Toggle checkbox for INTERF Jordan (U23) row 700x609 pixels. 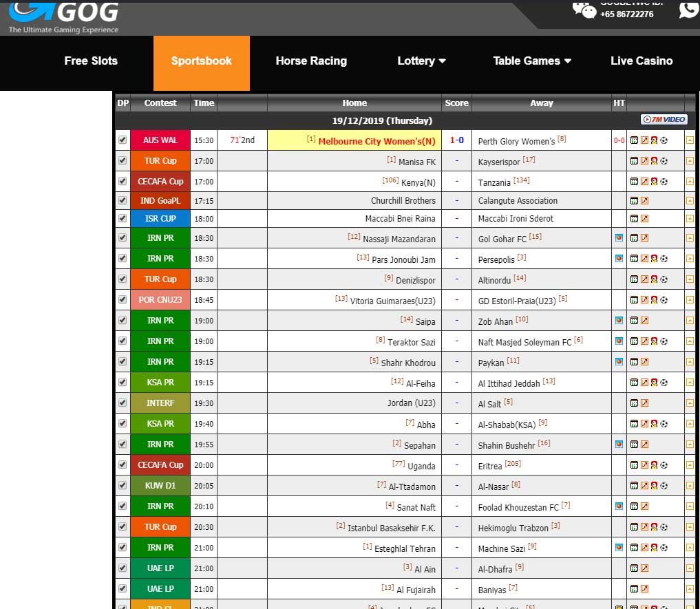tap(123, 403)
